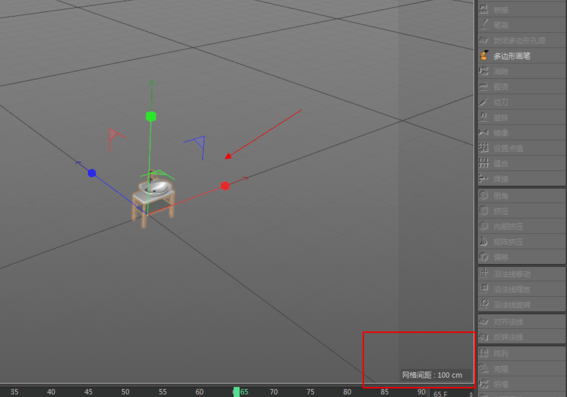567x397 pixels.
Task: Jump to frame 55 on timeline
Action: pos(163,392)
